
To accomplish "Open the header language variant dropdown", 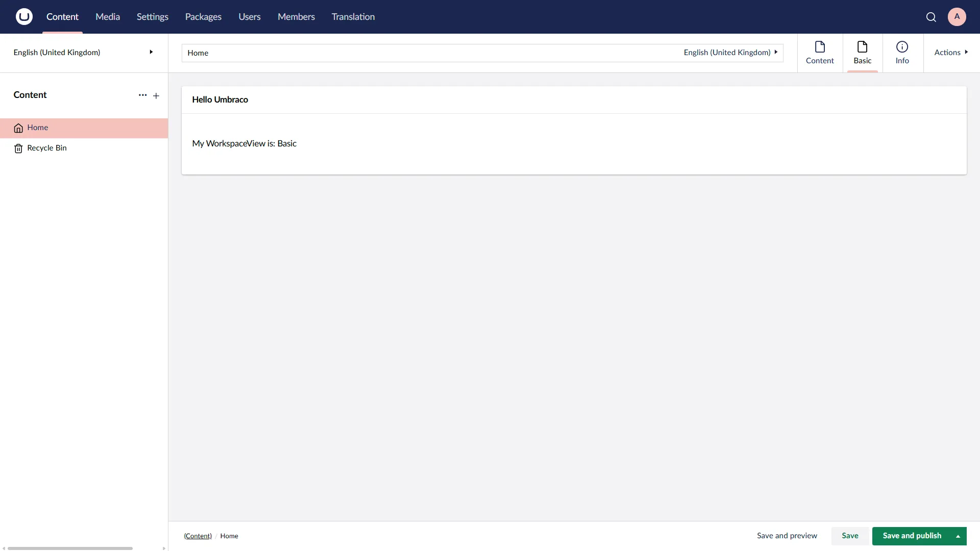I will click(x=730, y=53).
